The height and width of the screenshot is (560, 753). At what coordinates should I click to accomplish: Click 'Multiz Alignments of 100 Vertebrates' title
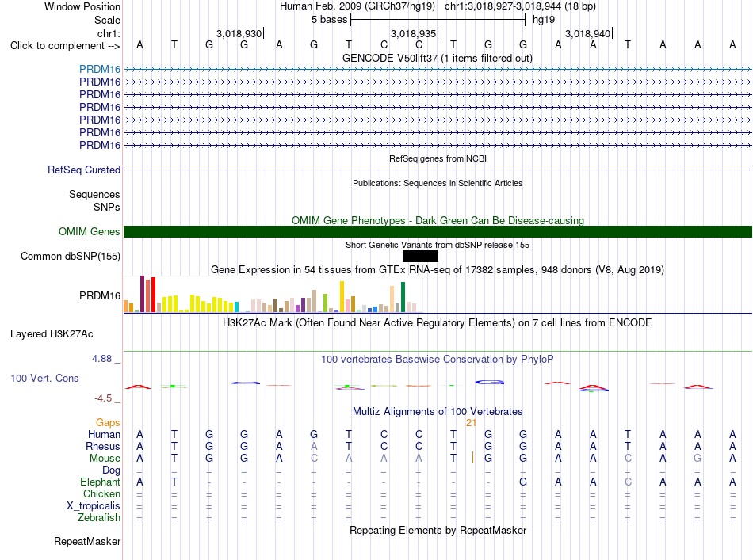(x=438, y=411)
